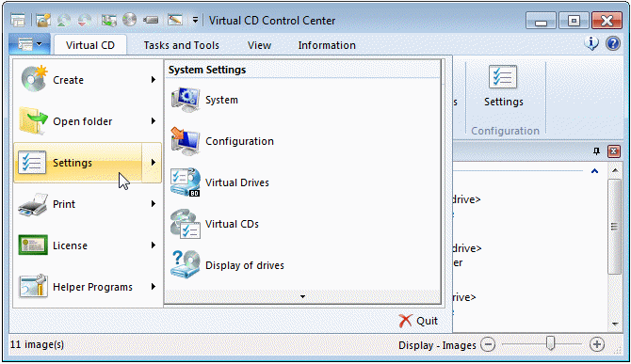Toggle the pin on the side panel
This screenshot has height=364, width=631.
[x=596, y=151]
